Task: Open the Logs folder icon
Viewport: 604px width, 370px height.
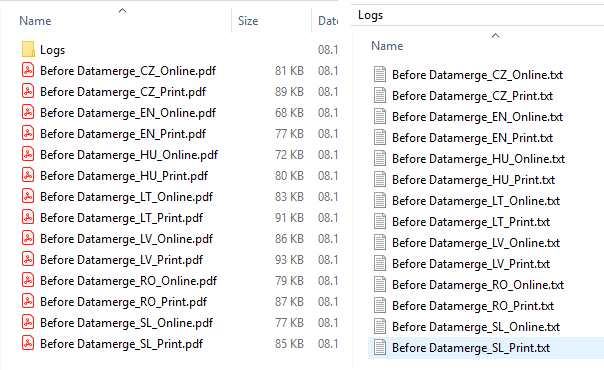Action: [x=28, y=50]
